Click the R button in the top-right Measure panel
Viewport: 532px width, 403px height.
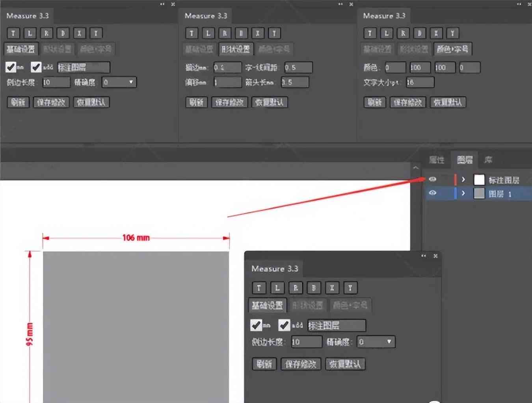point(403,33)
